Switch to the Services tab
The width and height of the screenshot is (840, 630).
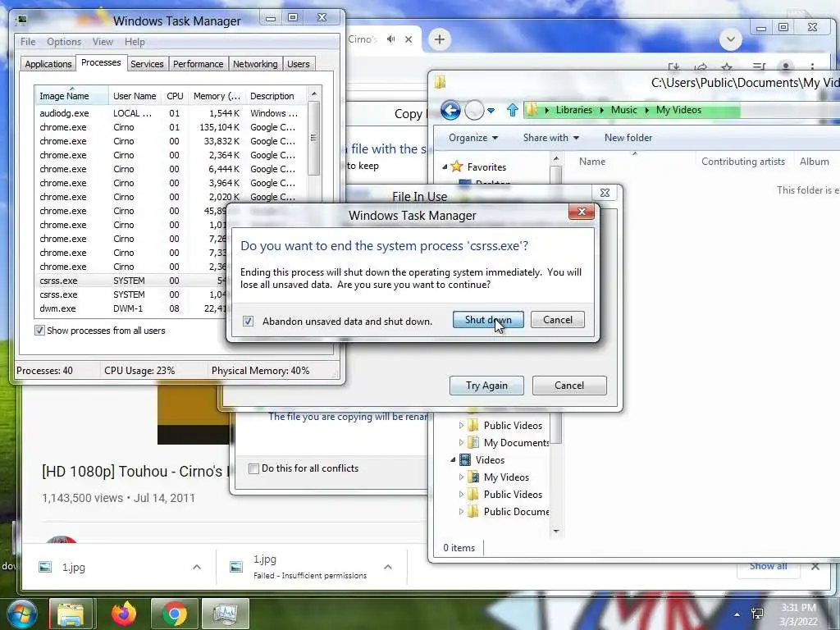click(x=147, y=64)
